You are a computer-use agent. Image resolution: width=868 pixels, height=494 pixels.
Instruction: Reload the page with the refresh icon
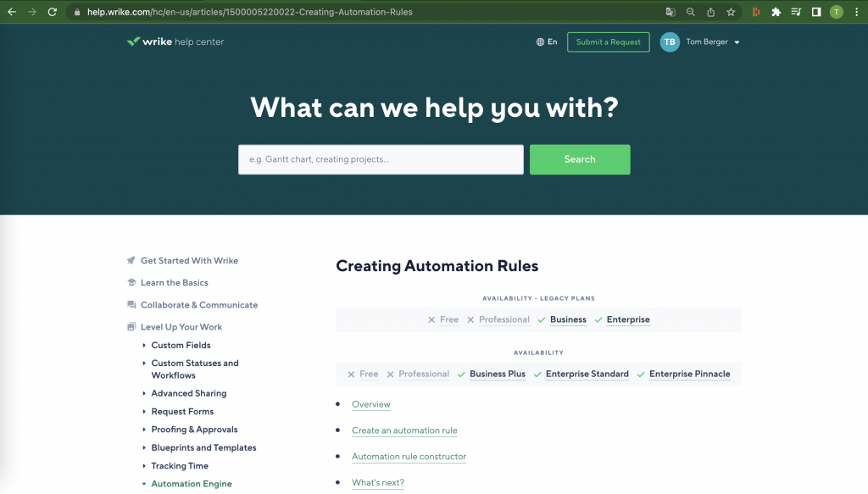[53, 12]
